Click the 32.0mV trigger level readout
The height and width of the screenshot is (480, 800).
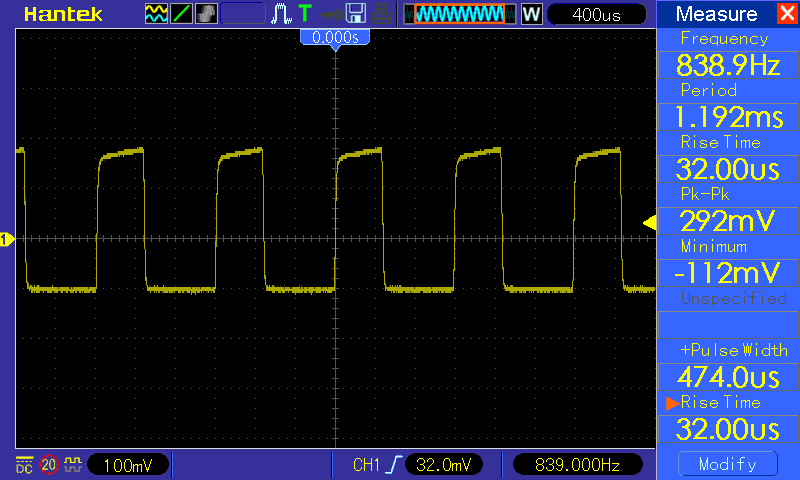click(443, 465)
